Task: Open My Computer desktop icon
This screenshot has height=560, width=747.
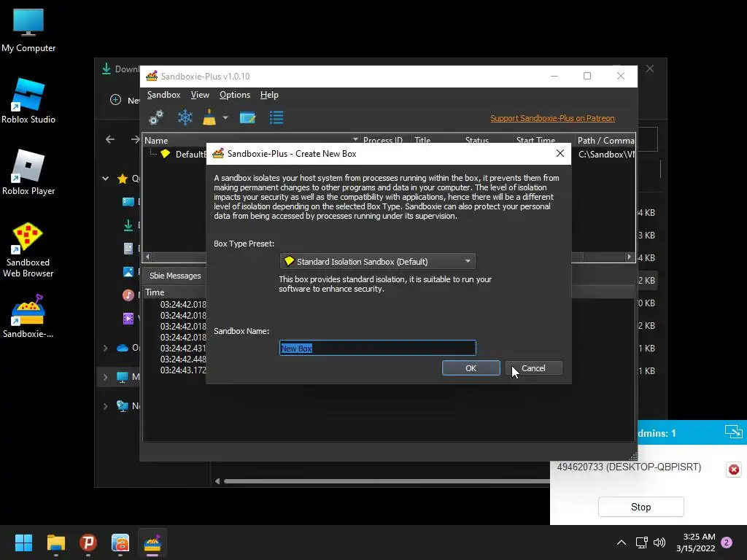Action: tap(28, 31)
